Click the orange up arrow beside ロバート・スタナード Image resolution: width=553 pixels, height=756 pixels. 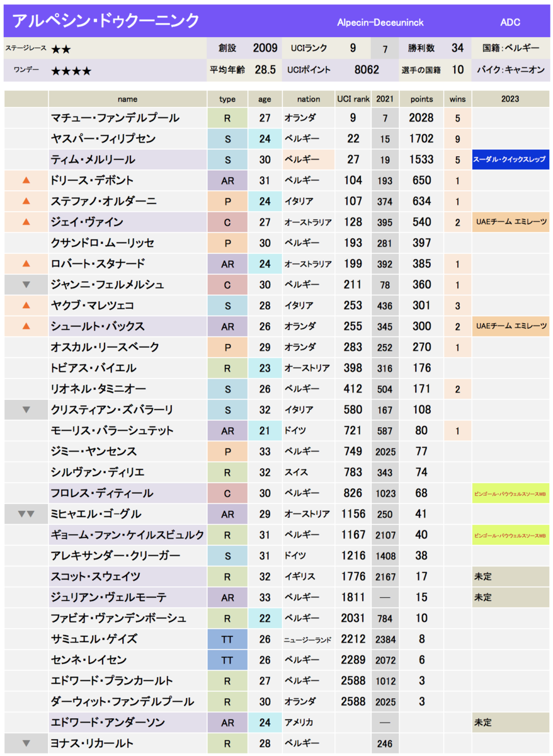coord(26,263)
